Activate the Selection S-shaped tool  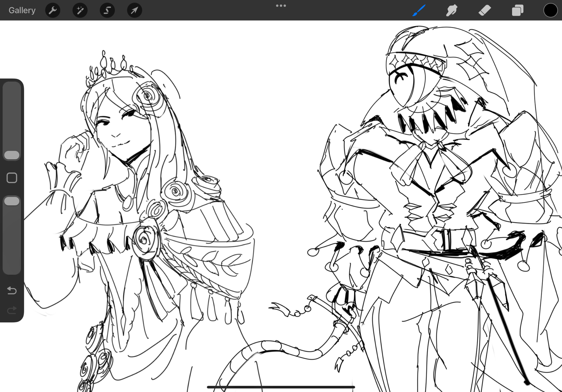tap(107, 10)
